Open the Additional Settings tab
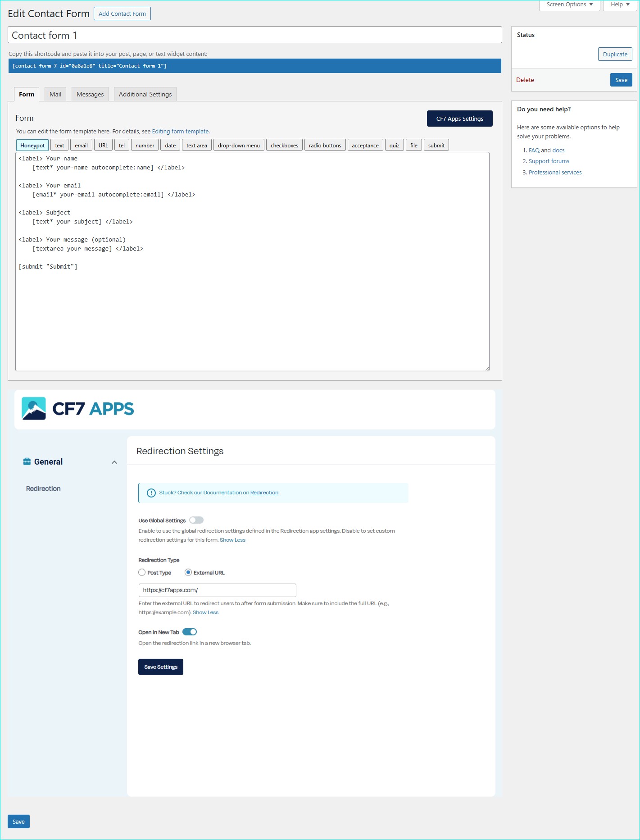The height and width of the screenshot is (840, 640). tap(145, 94)
